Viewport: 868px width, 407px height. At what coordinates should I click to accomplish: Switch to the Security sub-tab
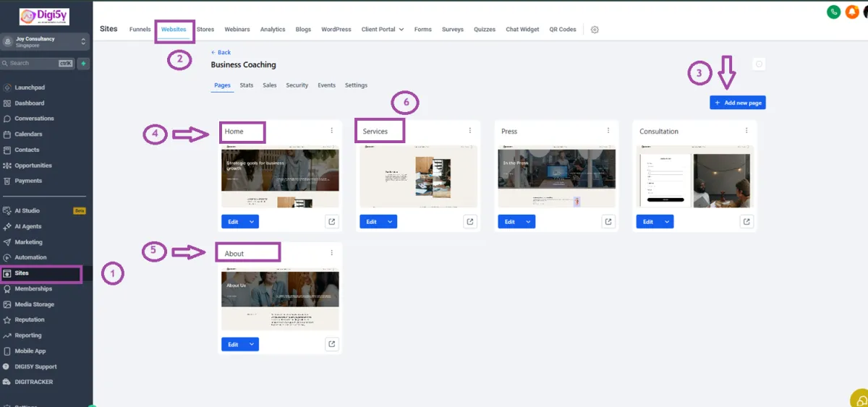point(297,85)
